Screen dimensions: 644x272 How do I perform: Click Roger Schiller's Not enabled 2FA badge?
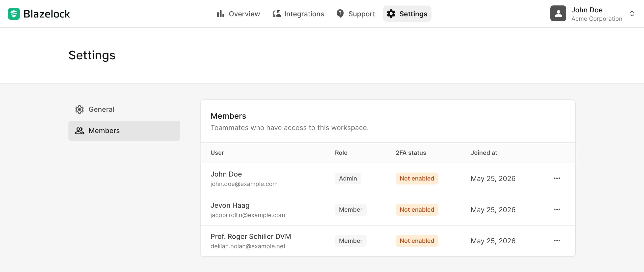(x=417, y=241)
